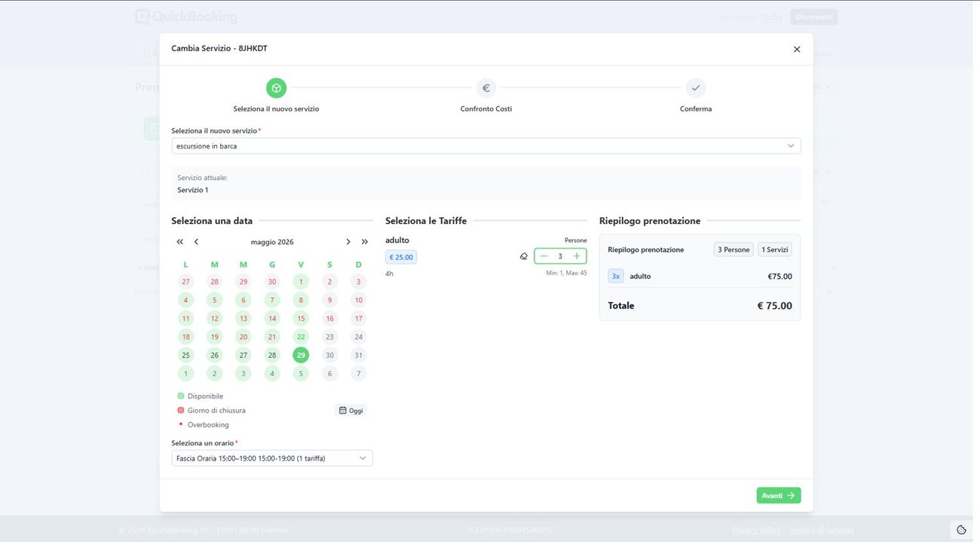Select May 23 in the calendar

pos(329,337)
